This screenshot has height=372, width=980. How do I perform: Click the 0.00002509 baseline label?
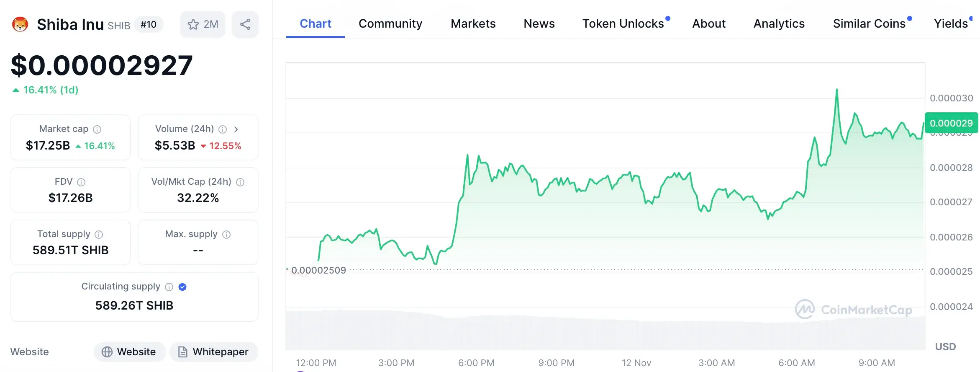(x=319, y=270)
